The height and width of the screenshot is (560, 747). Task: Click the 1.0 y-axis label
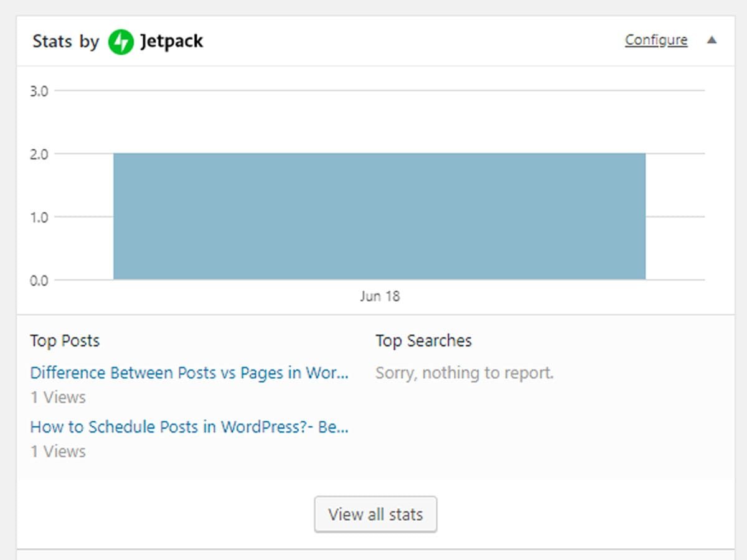[x=39, y=217]
